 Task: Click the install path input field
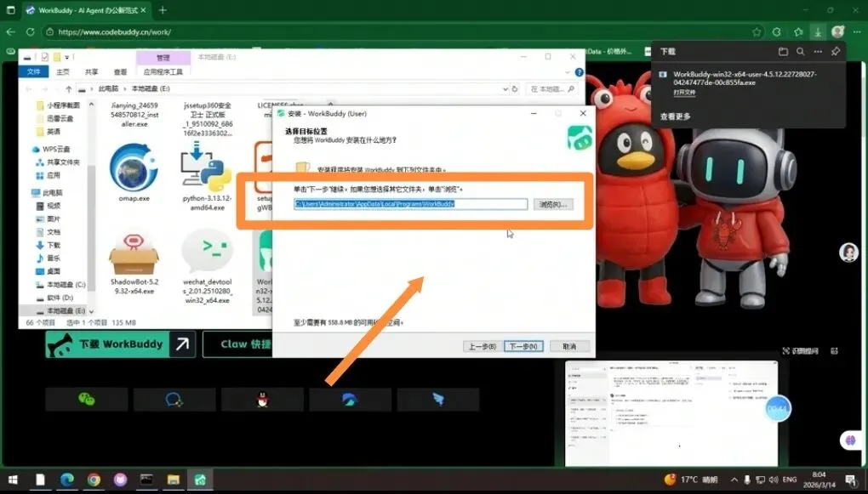pos(410,204)
